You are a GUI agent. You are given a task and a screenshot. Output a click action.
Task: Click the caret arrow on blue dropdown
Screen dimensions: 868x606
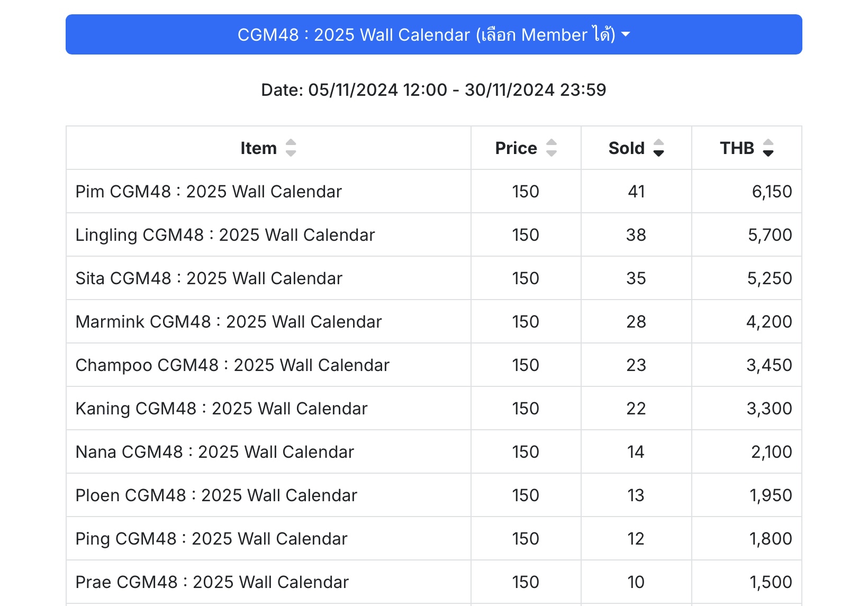click(x=626, y=34)
